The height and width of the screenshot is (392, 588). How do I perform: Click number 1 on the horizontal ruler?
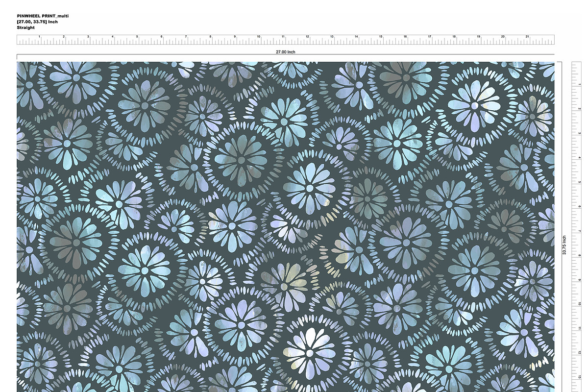coord(40,37)
